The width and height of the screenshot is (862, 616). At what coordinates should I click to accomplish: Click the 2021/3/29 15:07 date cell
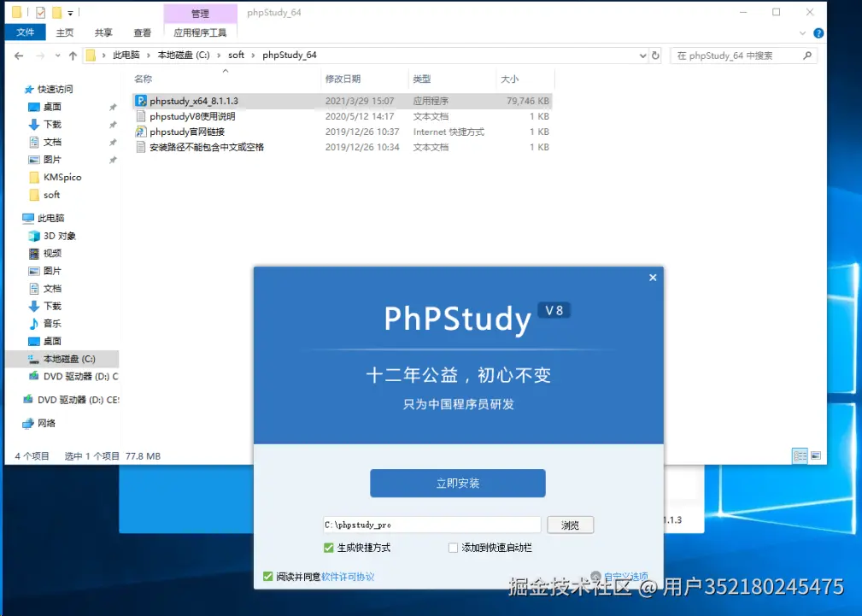360,101
